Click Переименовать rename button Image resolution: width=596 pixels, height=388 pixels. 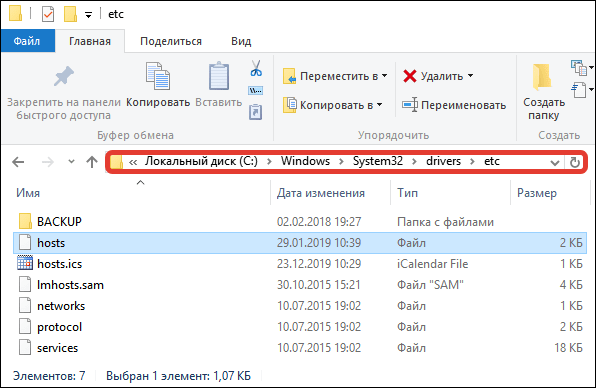pyautogui.click(x=454, y=105)
